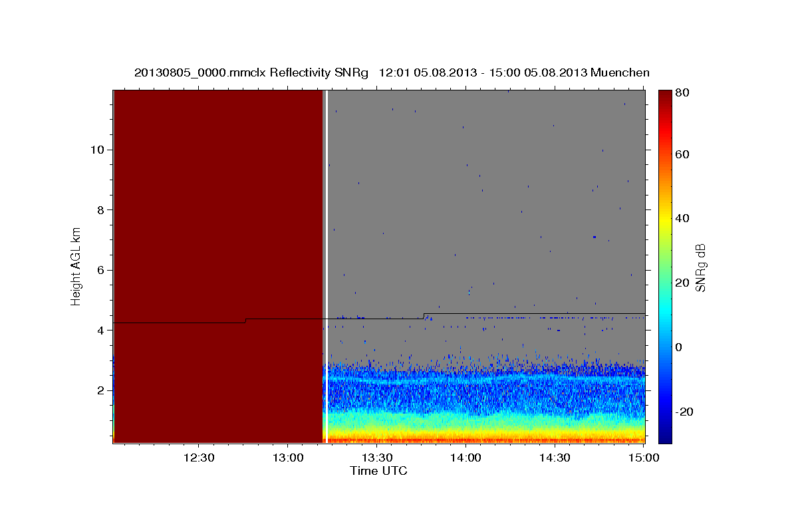The height and width of the screenshot is (532, 798).
Task: Click the colorbar value 80
Action: pos(682,93)
